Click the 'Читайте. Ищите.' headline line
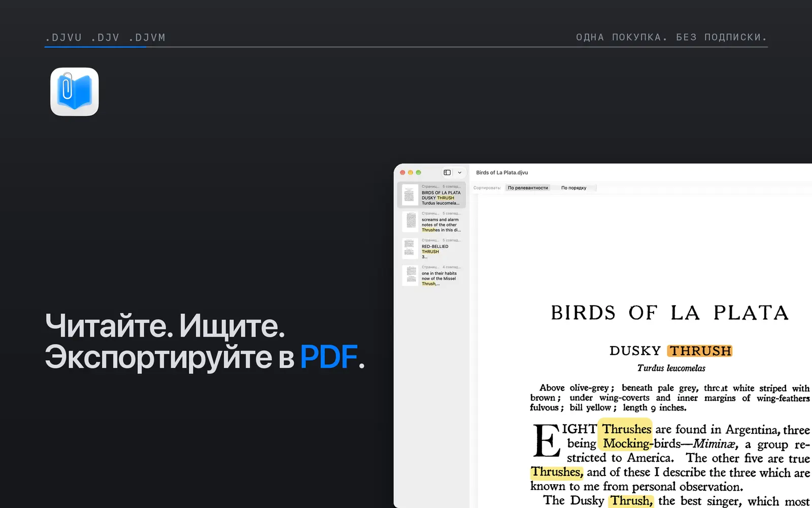Screen dimensions: 812x508 point(165,326)
